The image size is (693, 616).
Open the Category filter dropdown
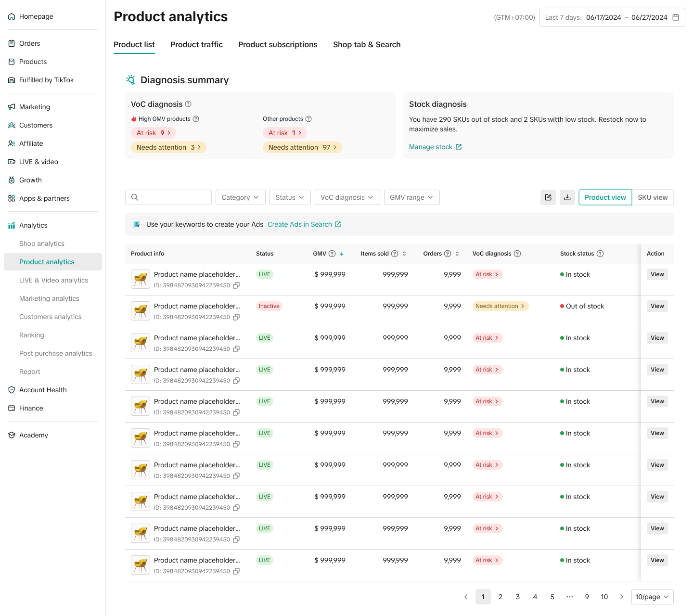240,197
